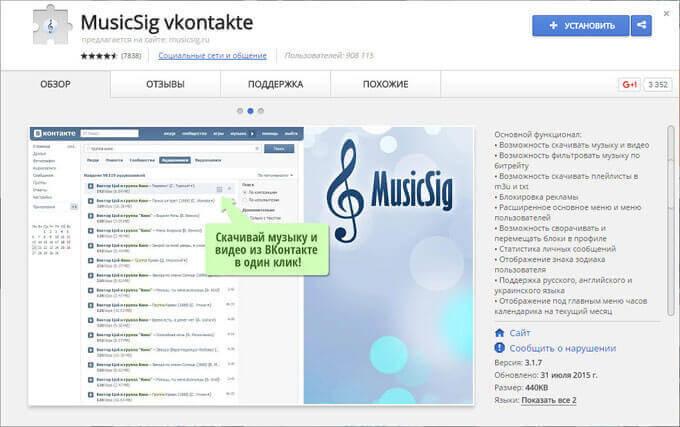The image size is (680, 427).
Task: Open the Социальные сети и общение category link
Action: tap(212, 55)
